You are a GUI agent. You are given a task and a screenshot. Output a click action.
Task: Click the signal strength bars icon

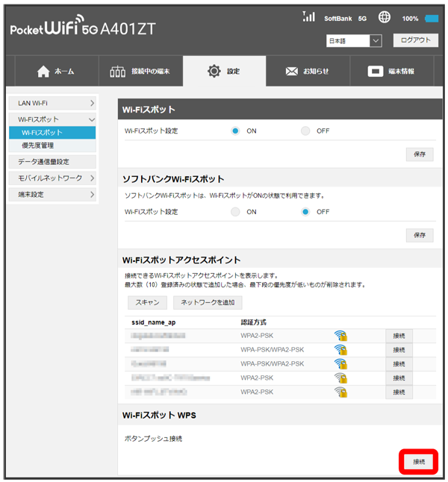click(x=308, y=16)
